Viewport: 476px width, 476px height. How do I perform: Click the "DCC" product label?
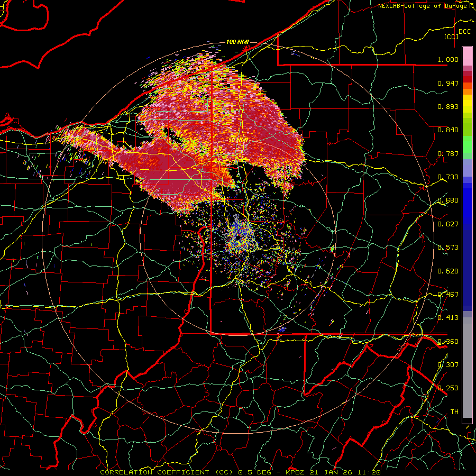point(464,32)
